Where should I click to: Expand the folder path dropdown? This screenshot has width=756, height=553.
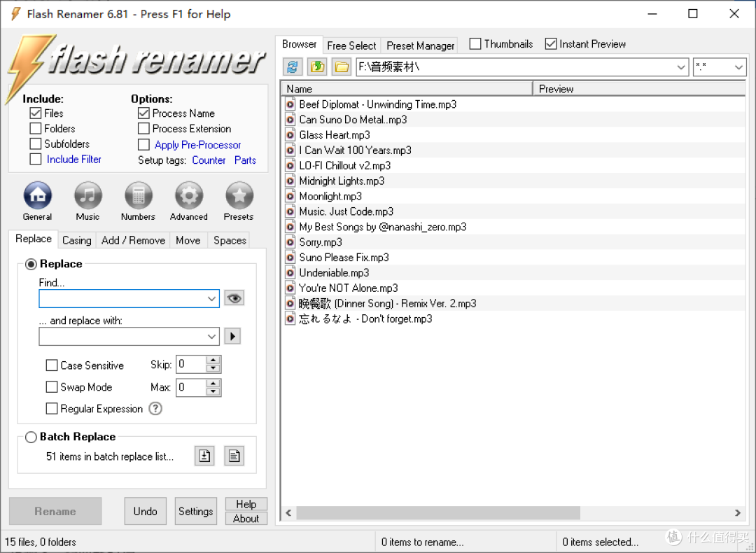[681, 67]
